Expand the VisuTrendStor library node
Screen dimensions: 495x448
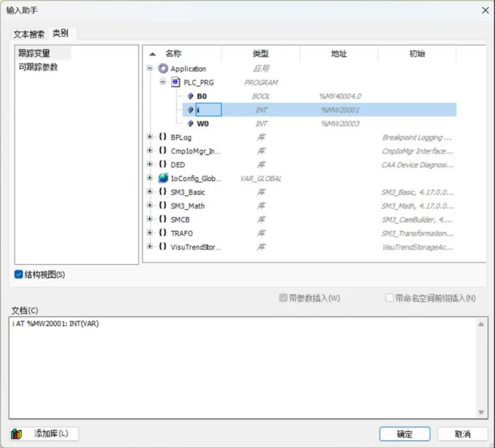point(150,246)
